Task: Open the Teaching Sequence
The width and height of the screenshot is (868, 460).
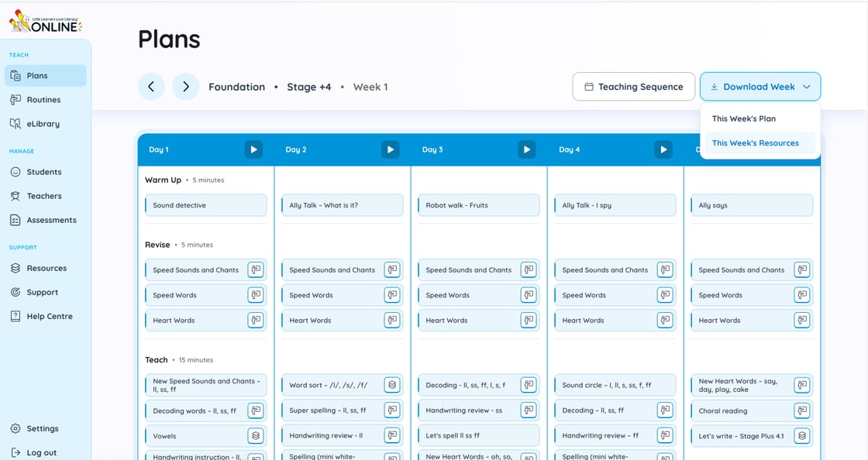Action: [x=632, y=87]
